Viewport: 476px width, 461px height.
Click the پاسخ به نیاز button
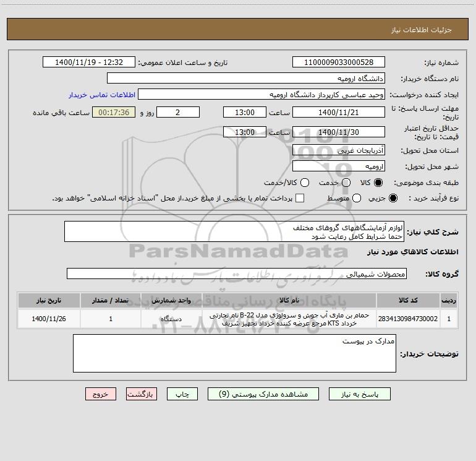[x=359, y=394]
